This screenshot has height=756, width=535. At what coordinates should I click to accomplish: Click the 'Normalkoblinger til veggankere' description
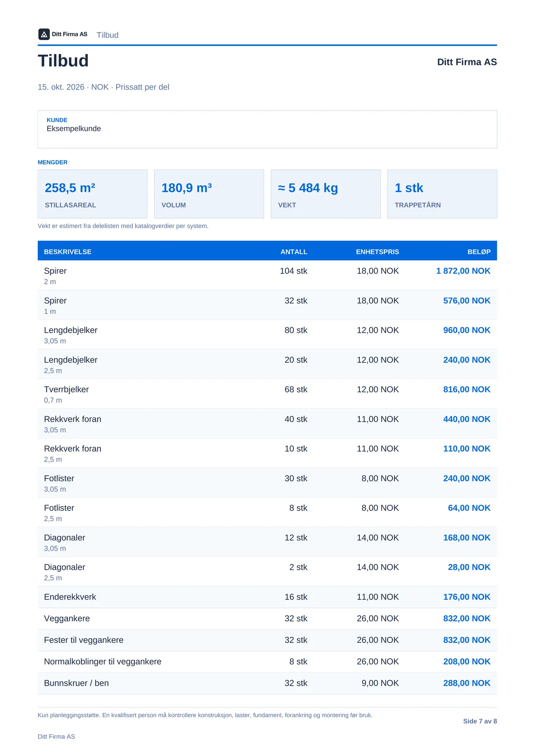tap(103, 662)
